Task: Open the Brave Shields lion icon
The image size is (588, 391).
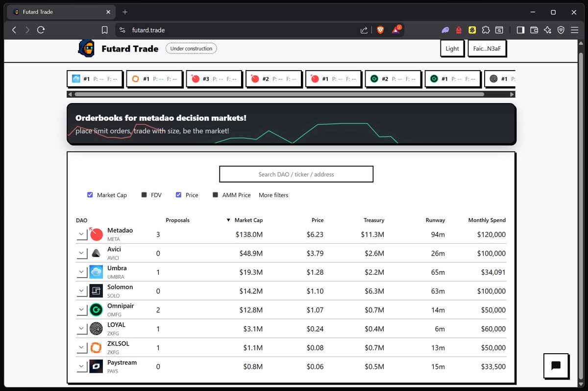Action: (380, 30)
